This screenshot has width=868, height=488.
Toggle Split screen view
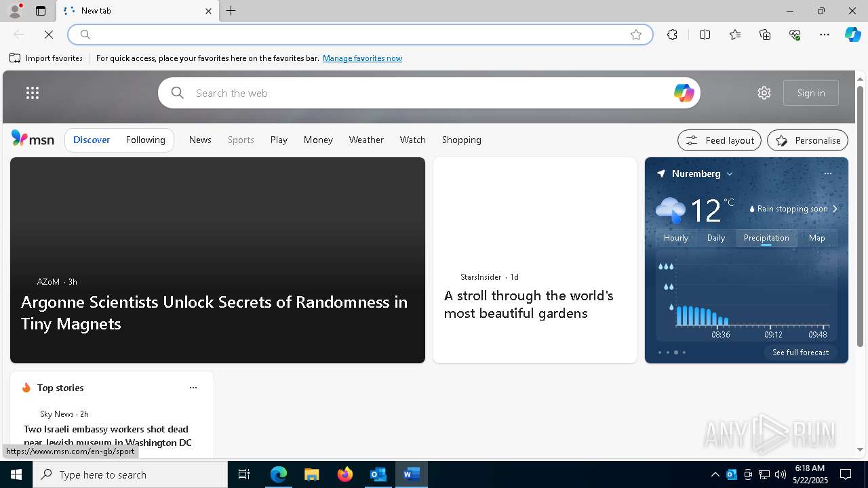tap(705, 35)
